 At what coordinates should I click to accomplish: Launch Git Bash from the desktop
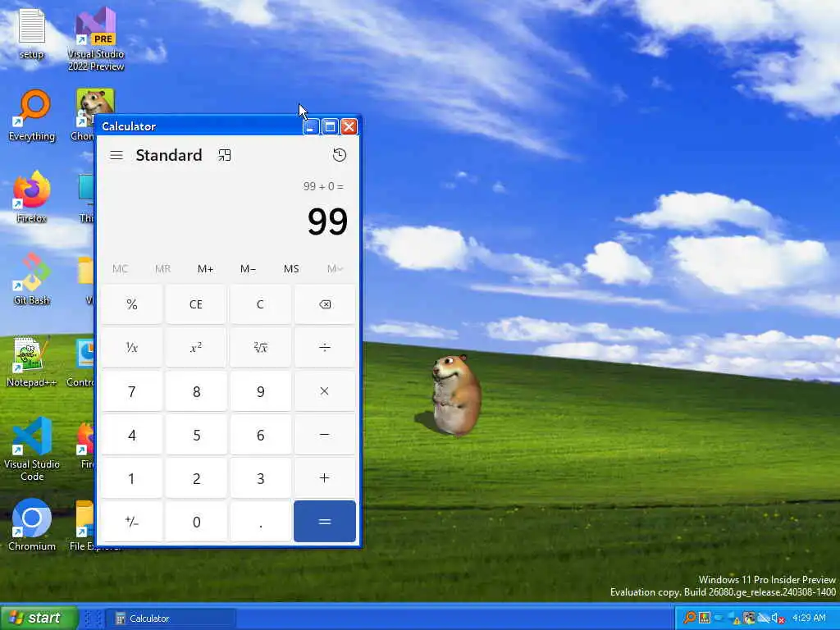point(32,279)
